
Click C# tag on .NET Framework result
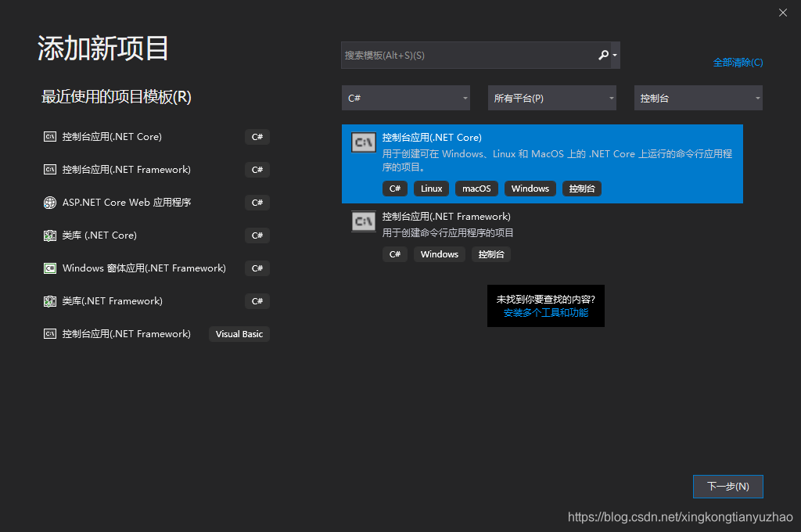(x=395, y=254)
